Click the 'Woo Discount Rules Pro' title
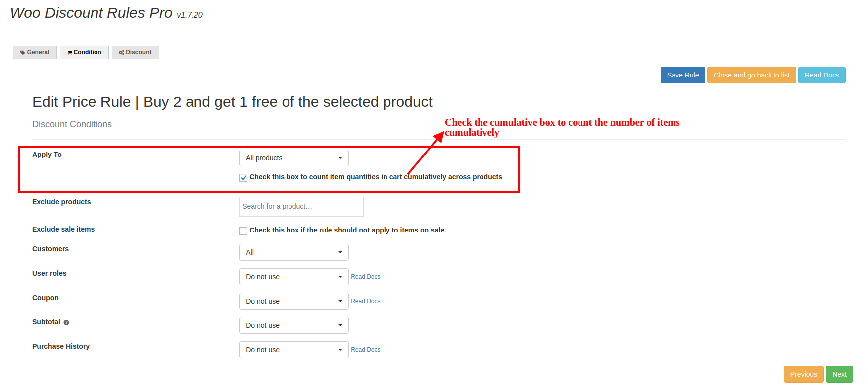The image size is (868, 387). 92,13
